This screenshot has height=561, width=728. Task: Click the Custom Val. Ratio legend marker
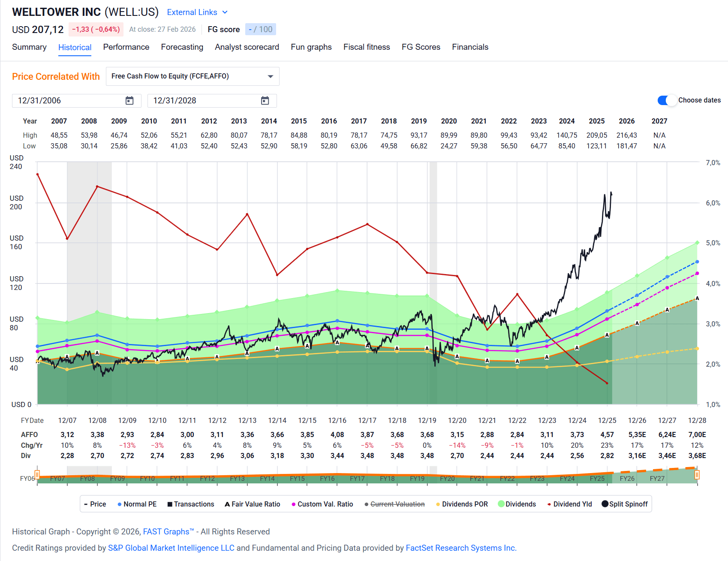tap(293, 504)
